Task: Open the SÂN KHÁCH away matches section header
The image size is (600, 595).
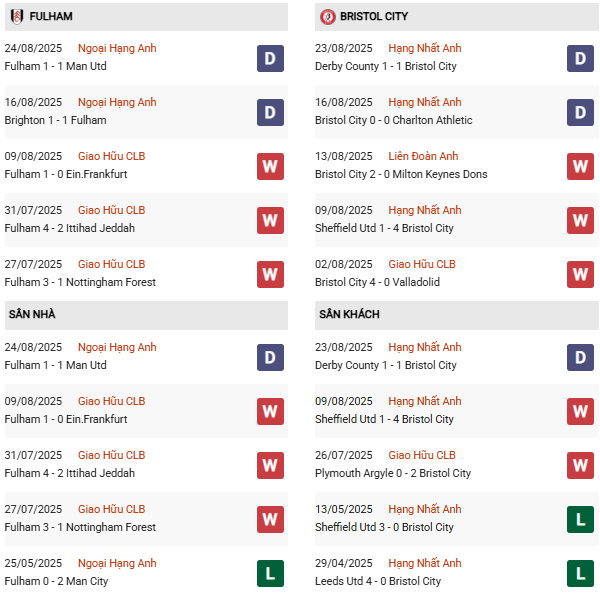Action: (349, 315)
